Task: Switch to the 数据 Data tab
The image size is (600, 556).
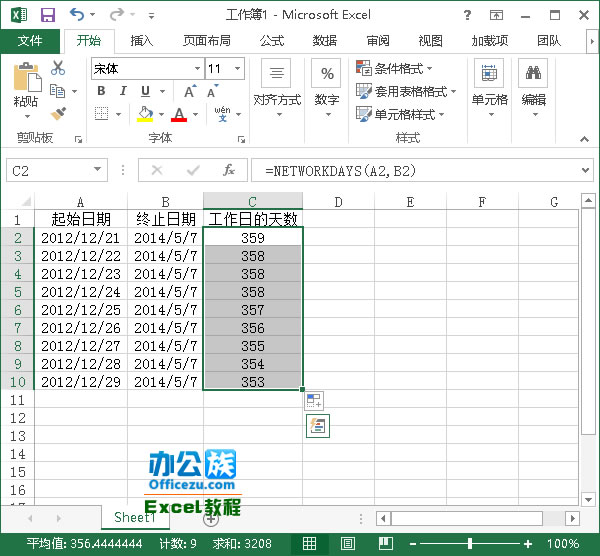Action: click(324, 41)
